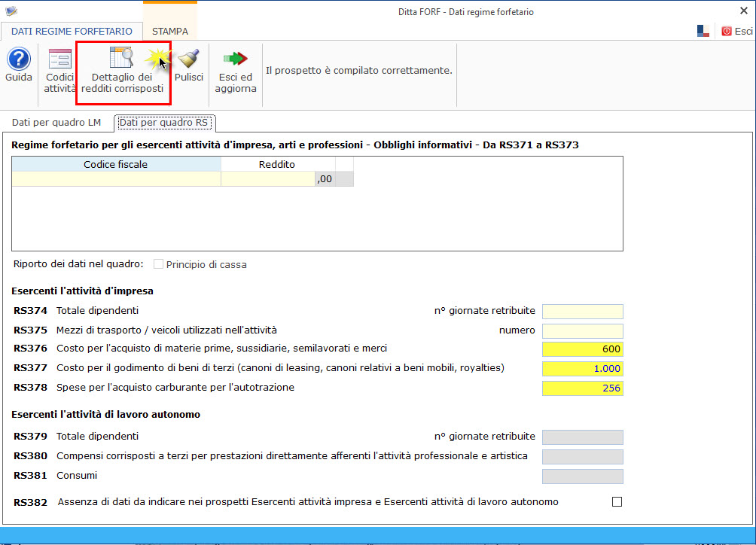Switch to Dati per quadro LM tab
The width and height of the screenshot is (756, 545).
(x=56, y=122)
